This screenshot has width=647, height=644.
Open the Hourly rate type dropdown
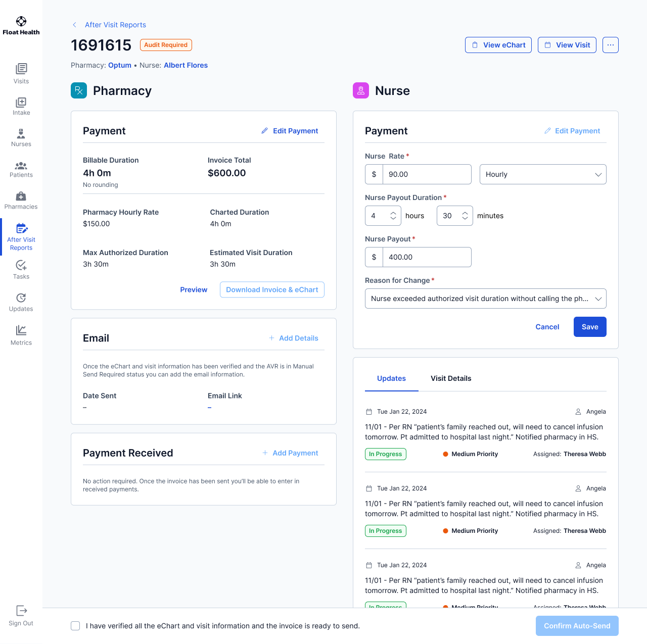tap(542, 174)
